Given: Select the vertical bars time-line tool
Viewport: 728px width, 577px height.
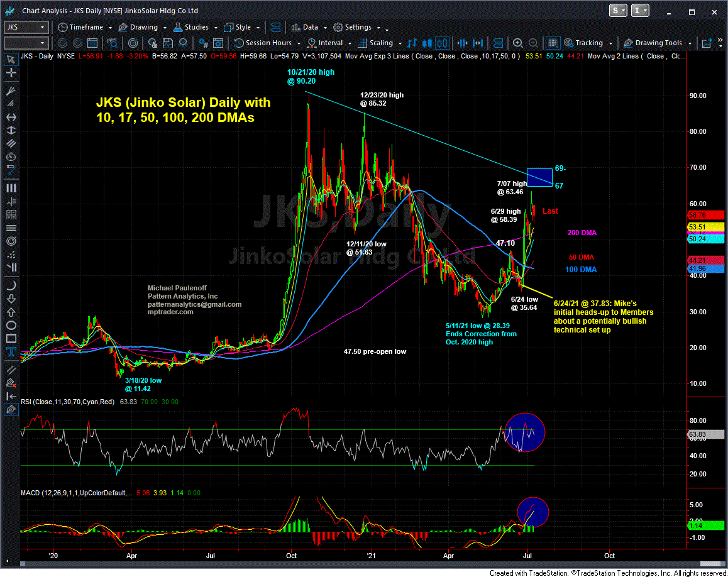Looking at the screenshot, I should click(11, 188).
